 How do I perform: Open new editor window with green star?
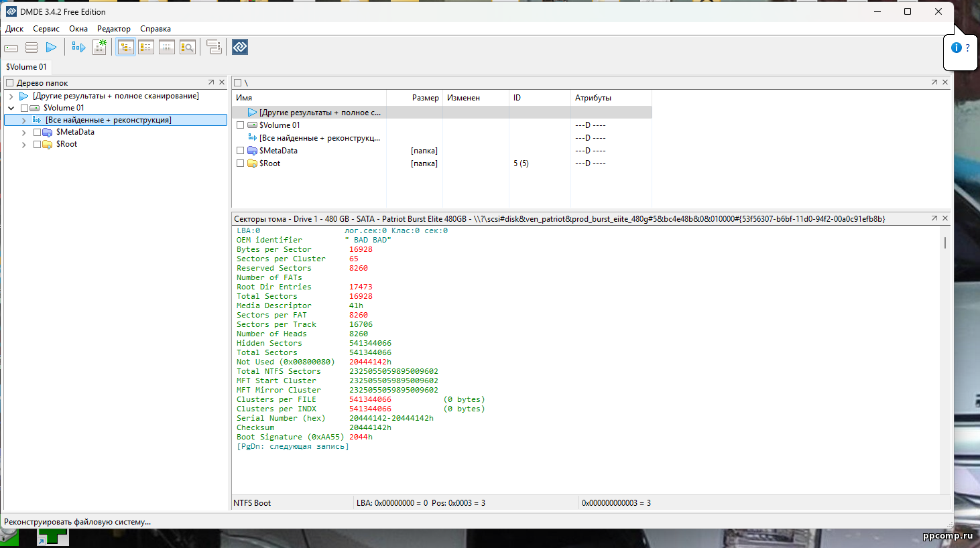[x=99, y=47]
